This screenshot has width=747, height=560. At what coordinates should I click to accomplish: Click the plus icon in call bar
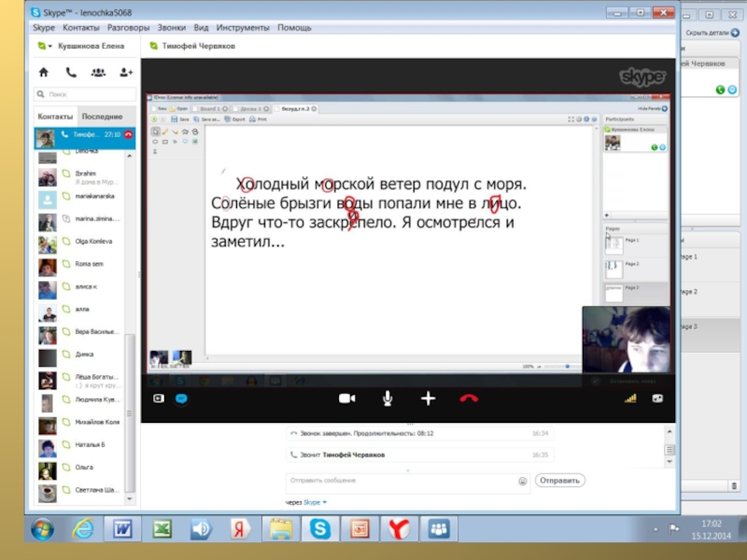(x=429, y=399)
